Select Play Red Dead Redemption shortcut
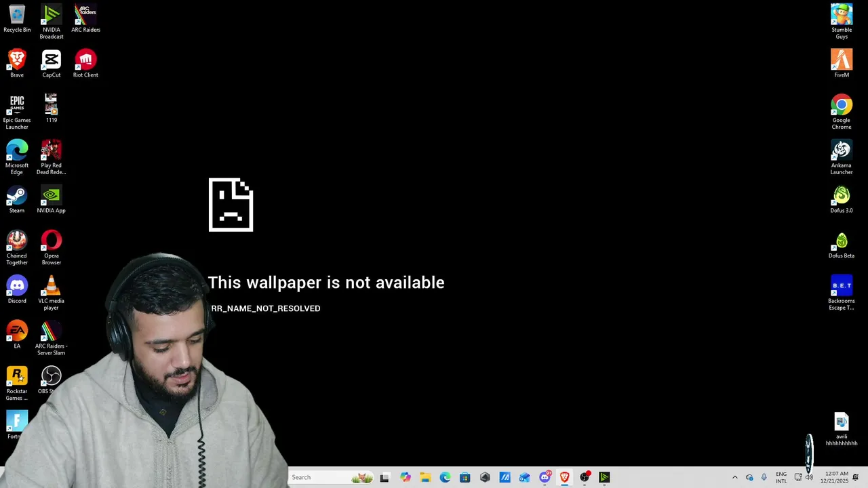Image resolution: width=868 pixels, height=488 pixels. point(51,157)
